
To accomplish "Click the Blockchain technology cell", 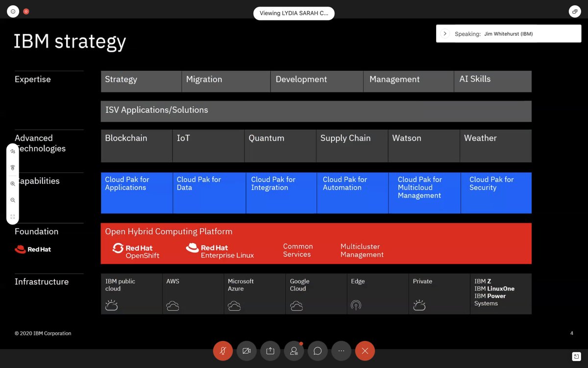I will (137, 146).
